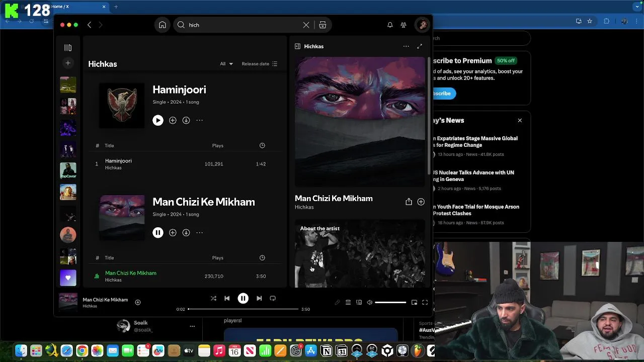Open the 'About the artist' card
644x362 pixels.
[360, 253]
